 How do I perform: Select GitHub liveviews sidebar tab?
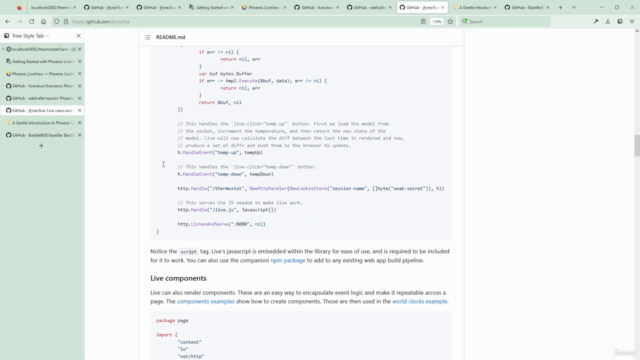pyautogui.click(x=41, y=86)
